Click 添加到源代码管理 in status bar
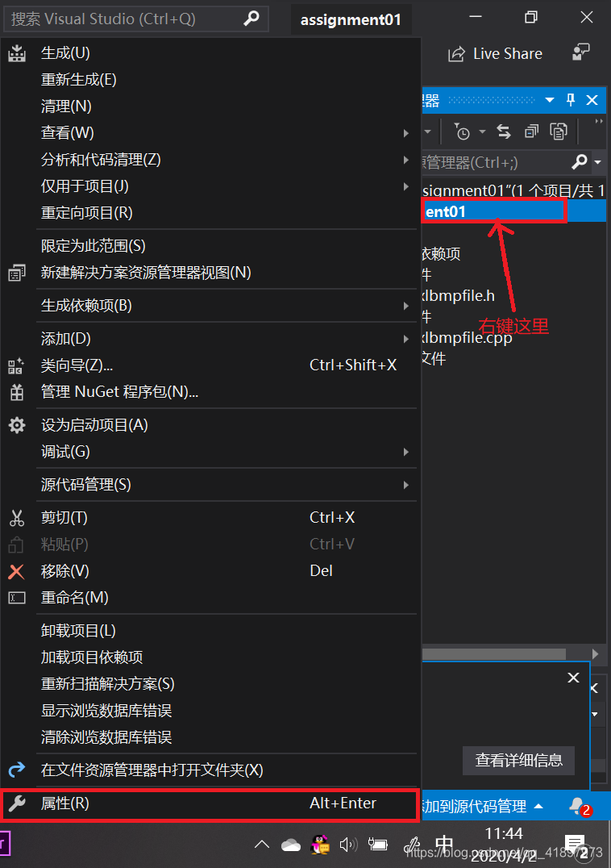The image size is (611, 868). coord(482,806)
